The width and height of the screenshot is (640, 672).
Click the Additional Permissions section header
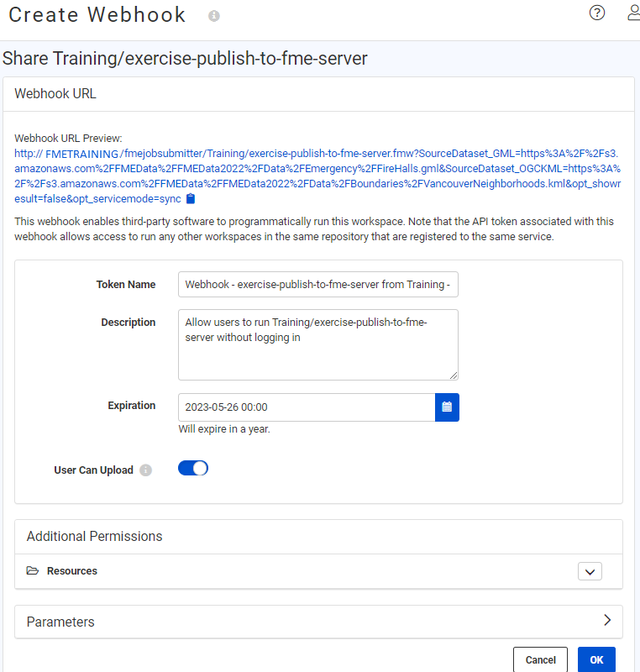coord(94,536)
